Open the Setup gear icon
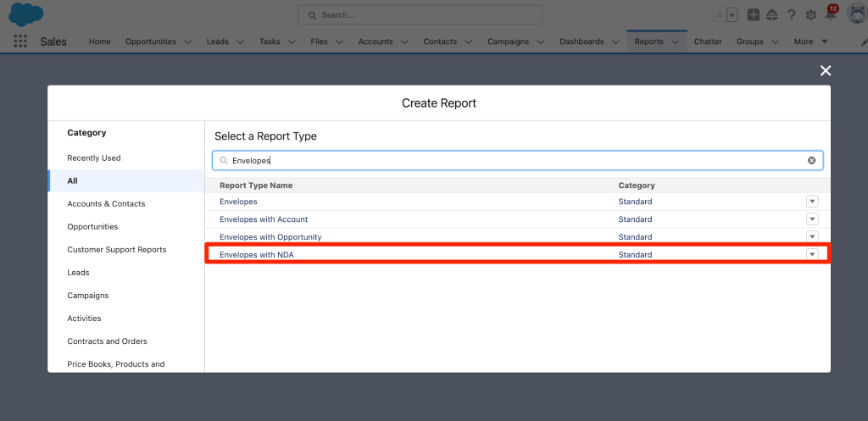The width and height of the screenshot is (868, 421). [810, 15]
